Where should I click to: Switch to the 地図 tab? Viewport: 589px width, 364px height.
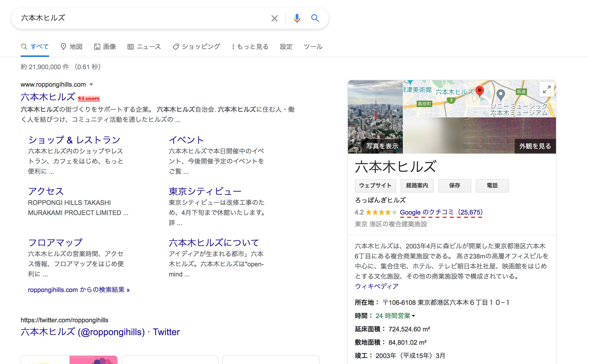(x=72, y=47)
